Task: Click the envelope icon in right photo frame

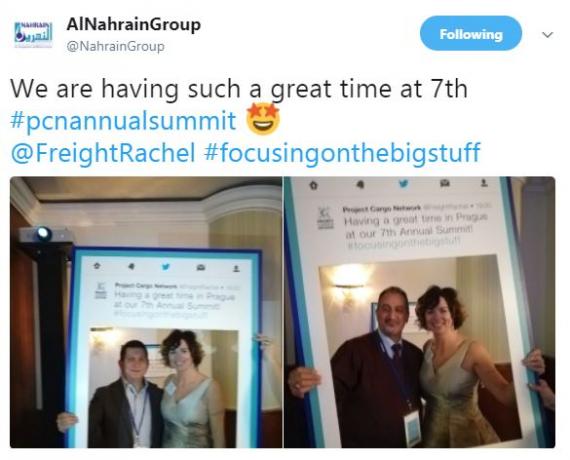Action: pyautogui.click(x=445, y=183)
